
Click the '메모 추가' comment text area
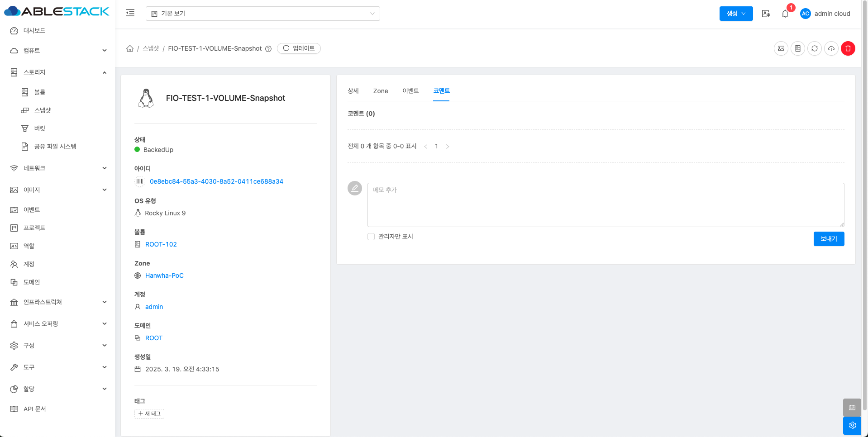(605, 204)
